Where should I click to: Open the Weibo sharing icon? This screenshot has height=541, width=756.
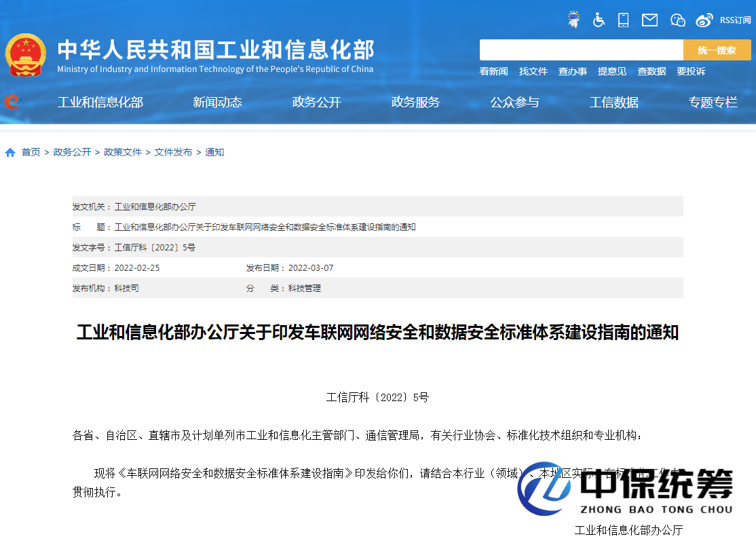(x=704, y=19)
